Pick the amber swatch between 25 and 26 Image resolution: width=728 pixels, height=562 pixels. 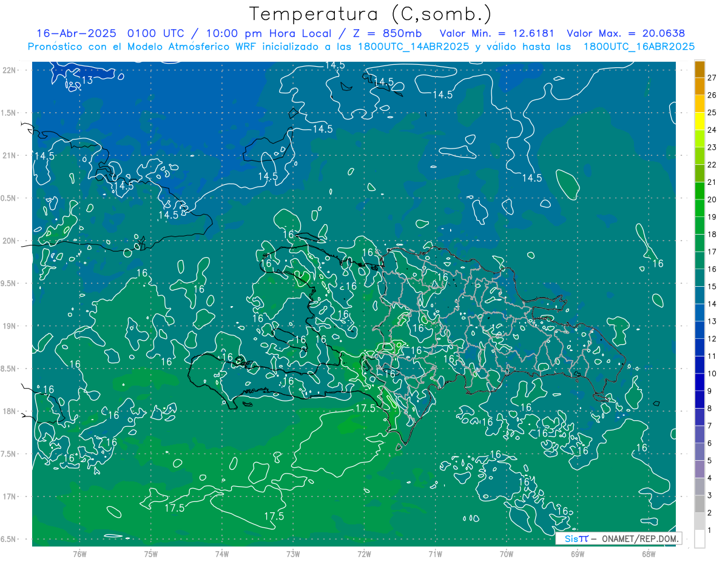pyautogui.click(x=699, y=103)
